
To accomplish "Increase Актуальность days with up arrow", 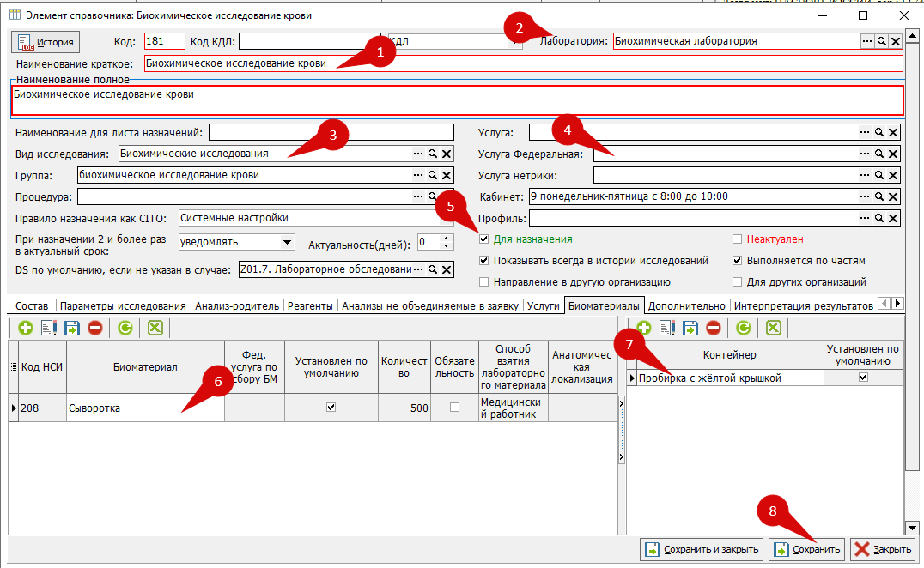I will pyautogui.click(x=446, y=239).
